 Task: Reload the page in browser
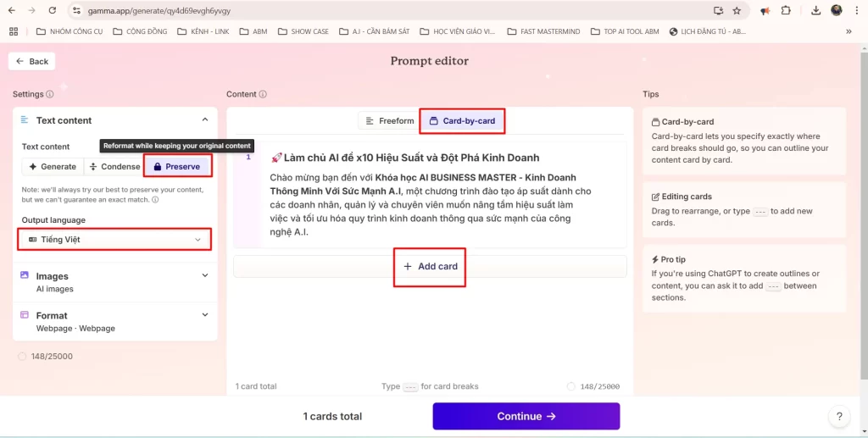53,11
